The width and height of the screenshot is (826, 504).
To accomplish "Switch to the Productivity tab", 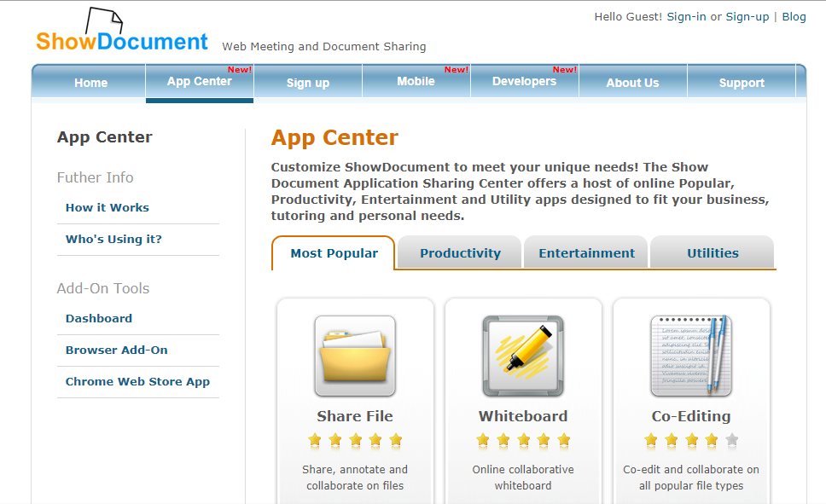I will pyautogui.click(x=460, y=253).
